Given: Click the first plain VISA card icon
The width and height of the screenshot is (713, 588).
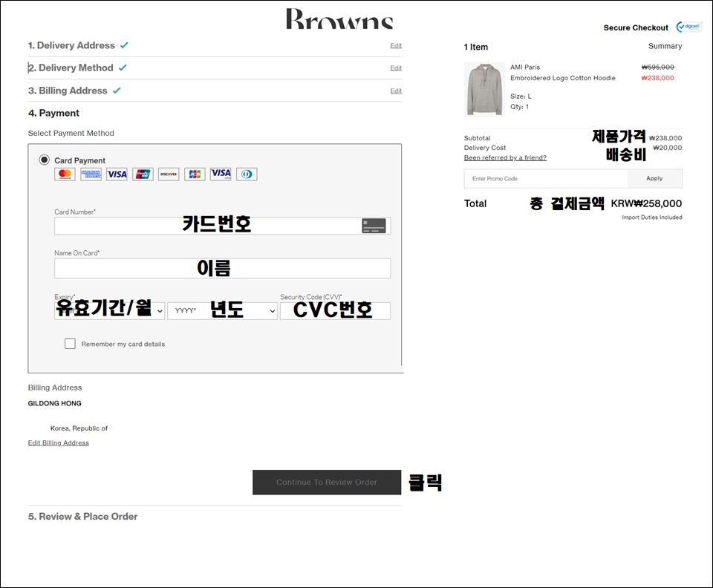Looking at the screenshot, I should [117, 174].
